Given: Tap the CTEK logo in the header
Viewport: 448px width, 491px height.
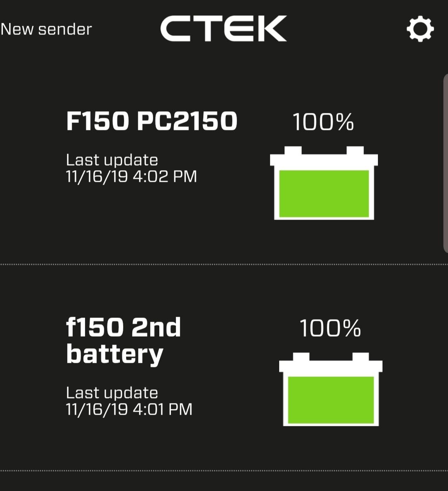Looking at the screenshot, I should pos(223,28).
